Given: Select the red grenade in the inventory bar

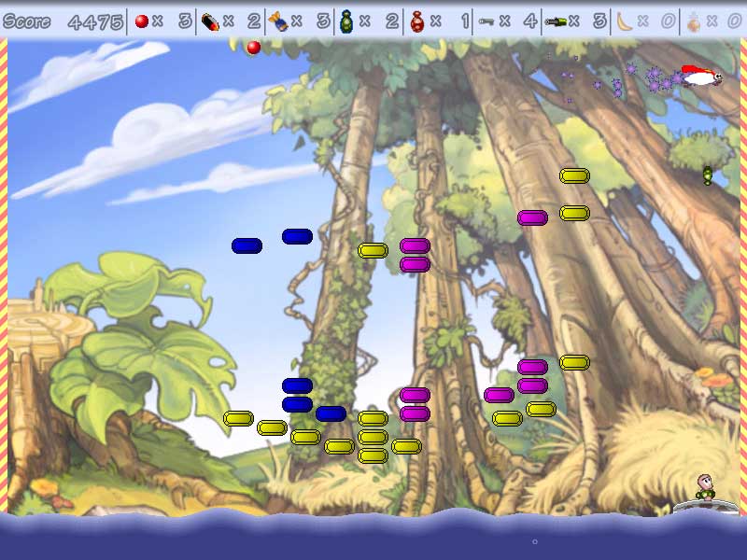Looking at the screenshot, I should coord(417,21).
